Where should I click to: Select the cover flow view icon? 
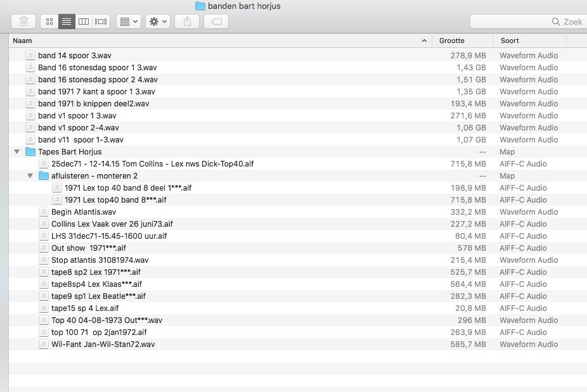tap(101, 22)
